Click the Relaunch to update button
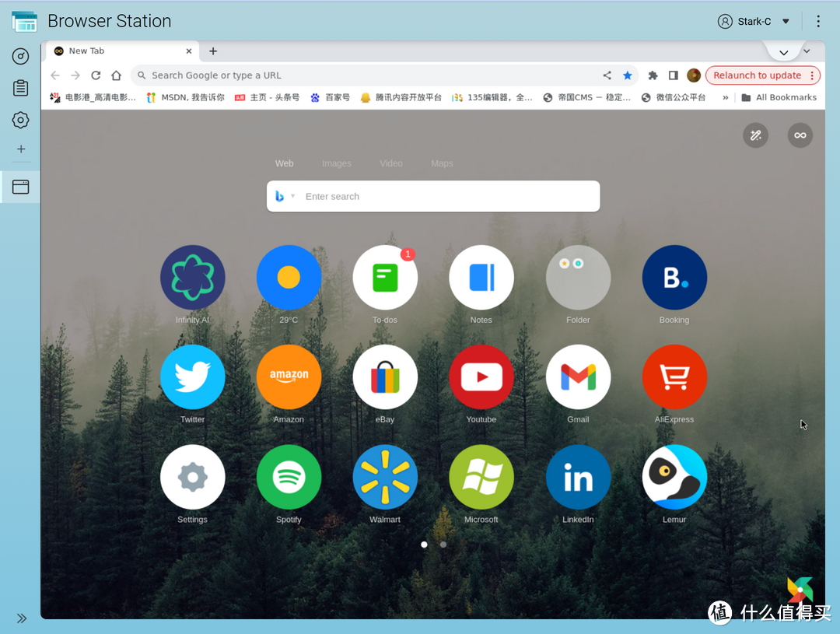 [763, 75]
